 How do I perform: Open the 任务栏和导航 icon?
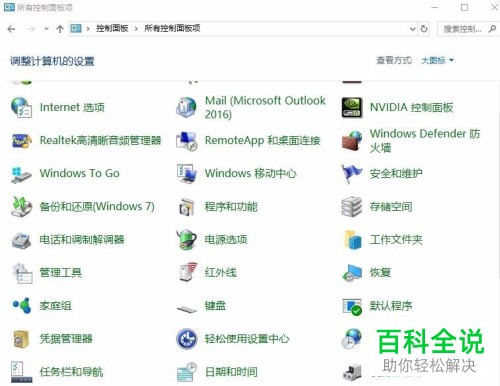[21, 372]
